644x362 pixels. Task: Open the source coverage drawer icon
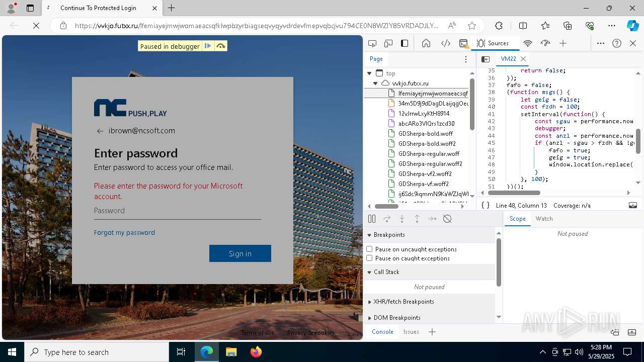633,205
